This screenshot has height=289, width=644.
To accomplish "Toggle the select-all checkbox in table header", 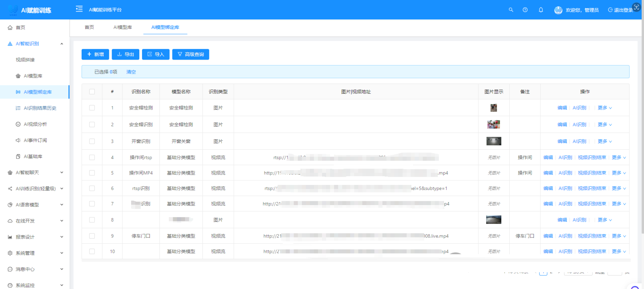I will tap(92, 91).
